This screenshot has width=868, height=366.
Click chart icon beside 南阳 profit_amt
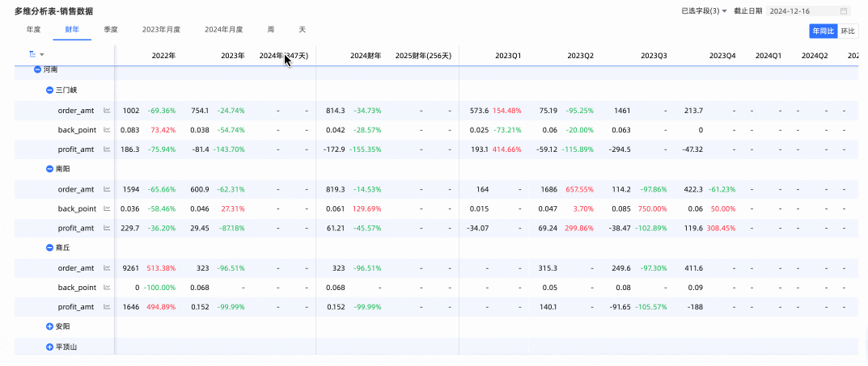[107, 228]
